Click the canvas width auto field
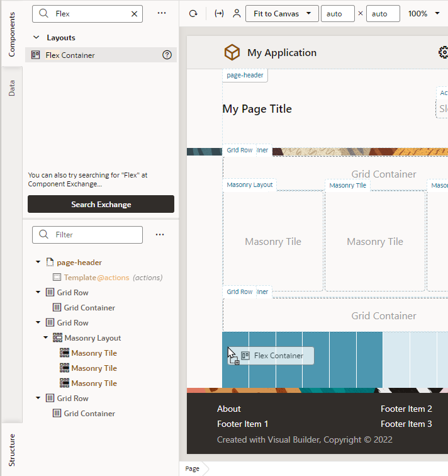 [338, 14]
